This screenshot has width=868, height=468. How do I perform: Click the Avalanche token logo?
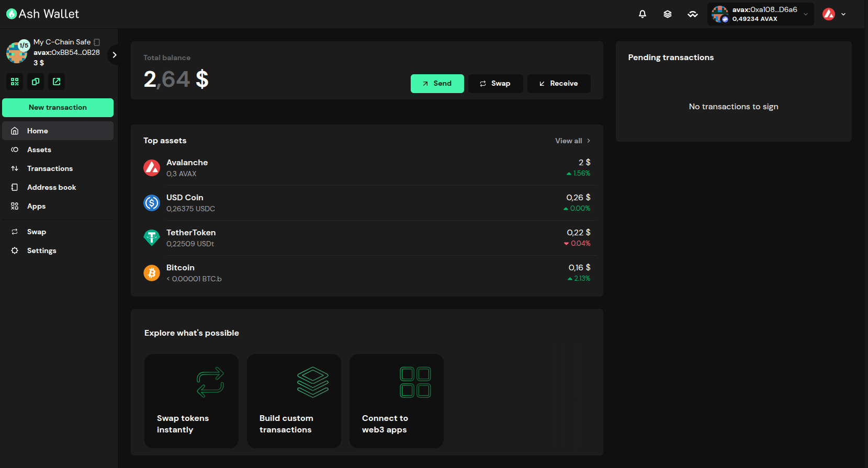tap(152, 168)
